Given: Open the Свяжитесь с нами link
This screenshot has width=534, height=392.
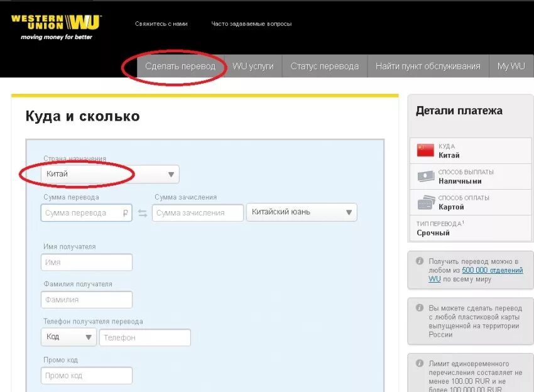Looking at the screenshot, I should coord(161,24).
